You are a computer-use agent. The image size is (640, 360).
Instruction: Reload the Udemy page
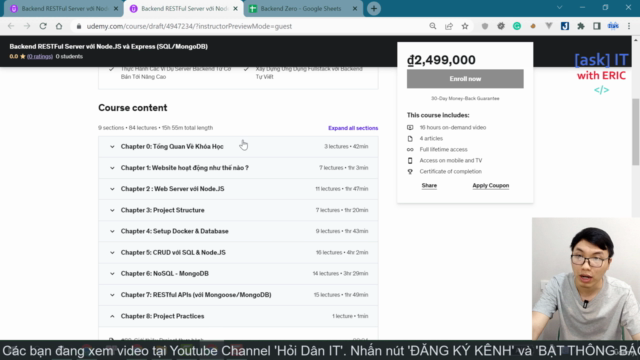(x=43, y=26)
